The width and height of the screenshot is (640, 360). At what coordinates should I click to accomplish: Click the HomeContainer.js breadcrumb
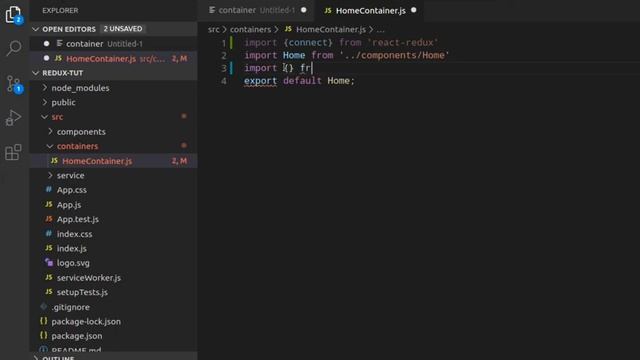[331, 29]
